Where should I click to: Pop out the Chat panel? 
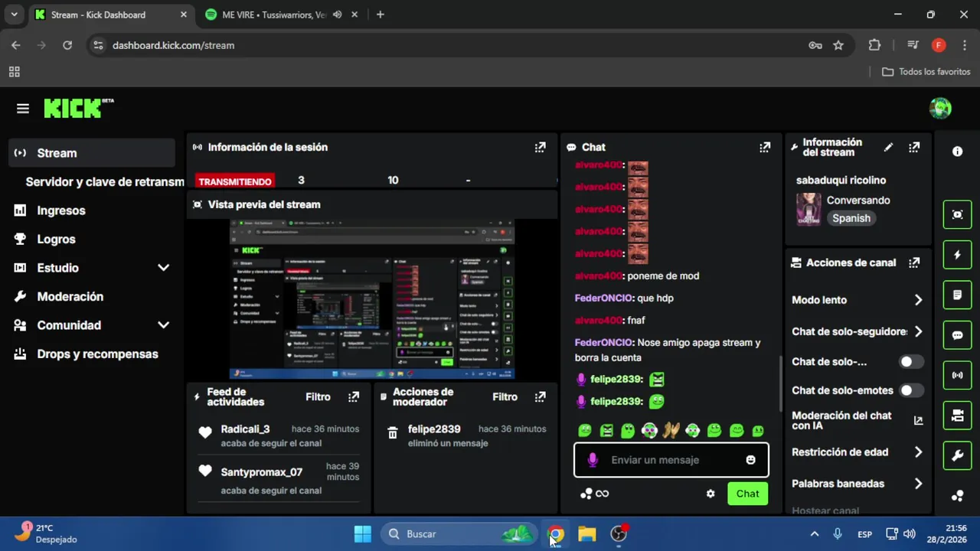tap(764, 147)
